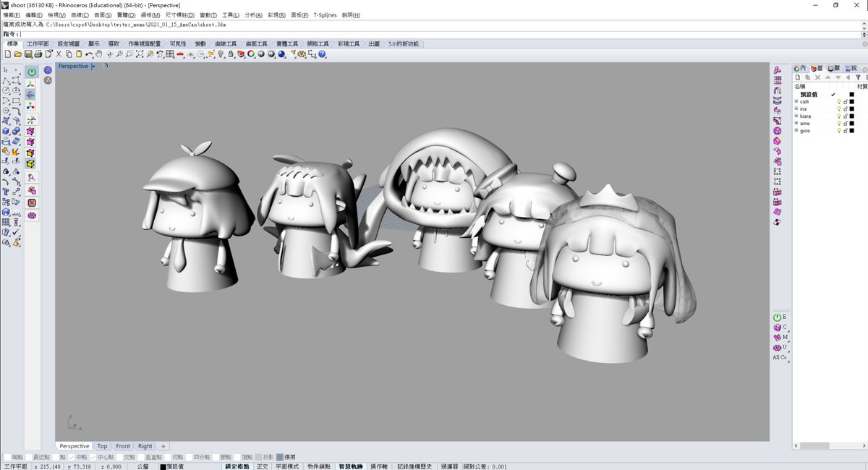Viewport: 868px width, 470px height.
Task: Expand the calli layer tree node
Action: (796, 101)
